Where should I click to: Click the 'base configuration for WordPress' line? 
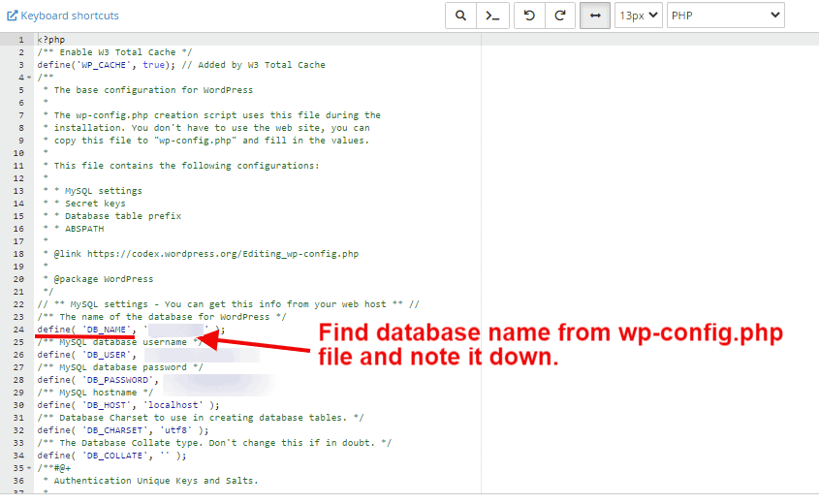148,90
